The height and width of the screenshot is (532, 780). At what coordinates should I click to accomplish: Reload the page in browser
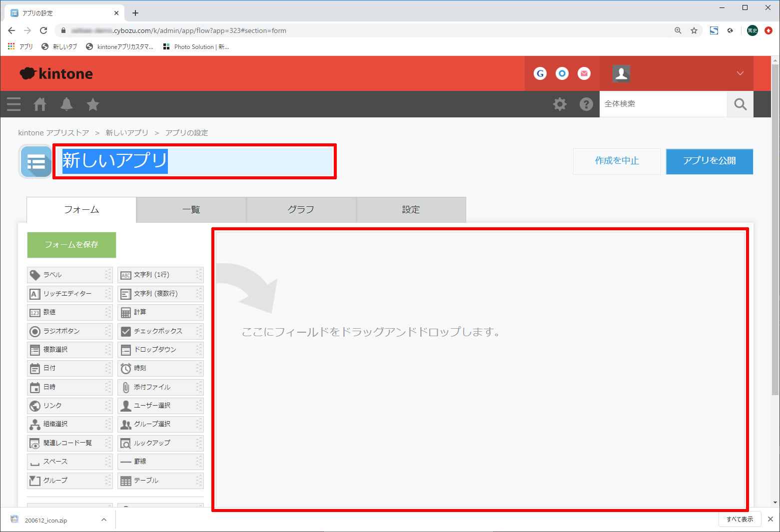43,30
